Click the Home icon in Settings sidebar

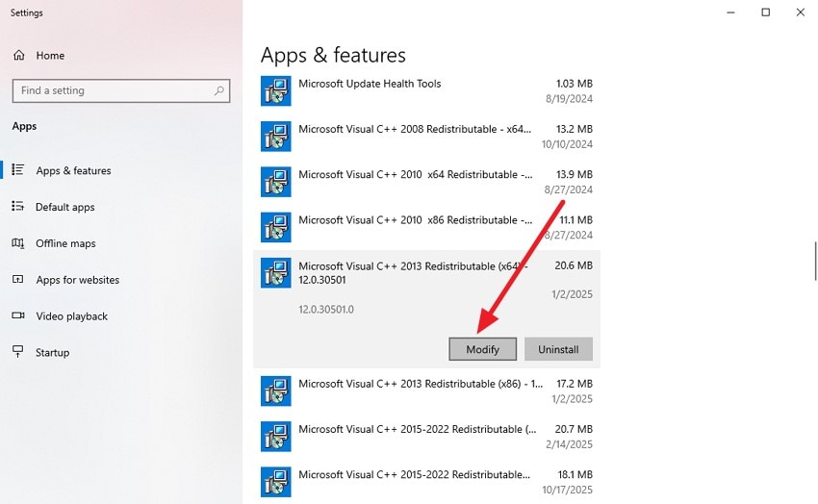click(x=19, y=55)
